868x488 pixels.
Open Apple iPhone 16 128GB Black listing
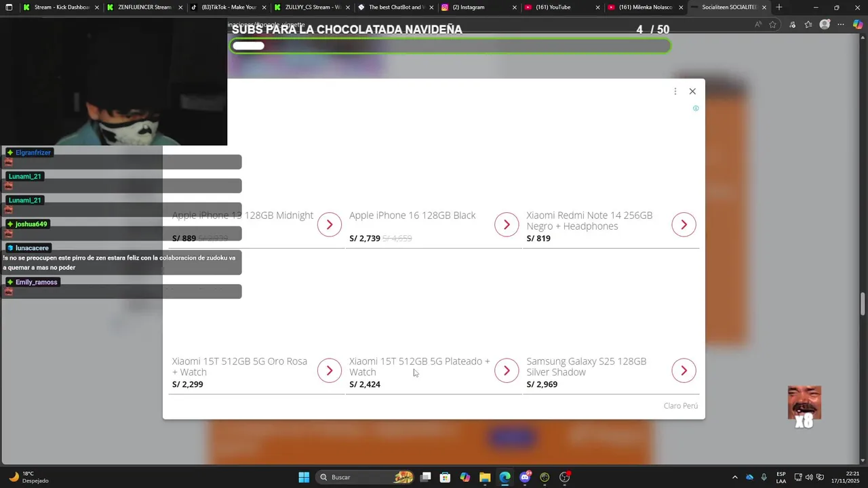pyautogui.click(x=412, y=216)
